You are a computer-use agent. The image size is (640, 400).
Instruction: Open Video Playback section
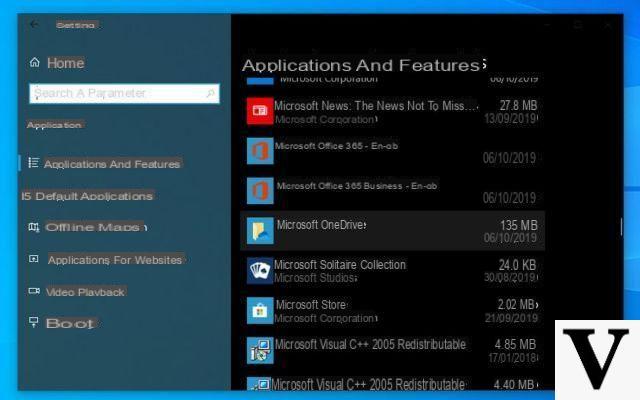pos(85,292)
